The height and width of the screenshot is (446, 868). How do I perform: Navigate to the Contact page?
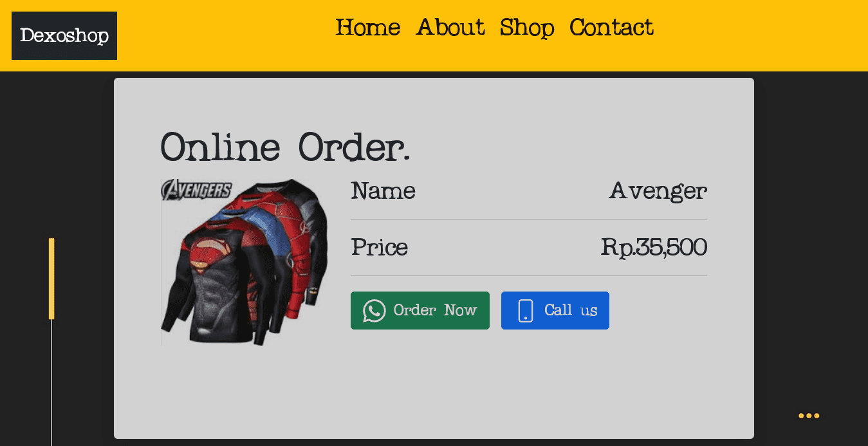(611, 27)
